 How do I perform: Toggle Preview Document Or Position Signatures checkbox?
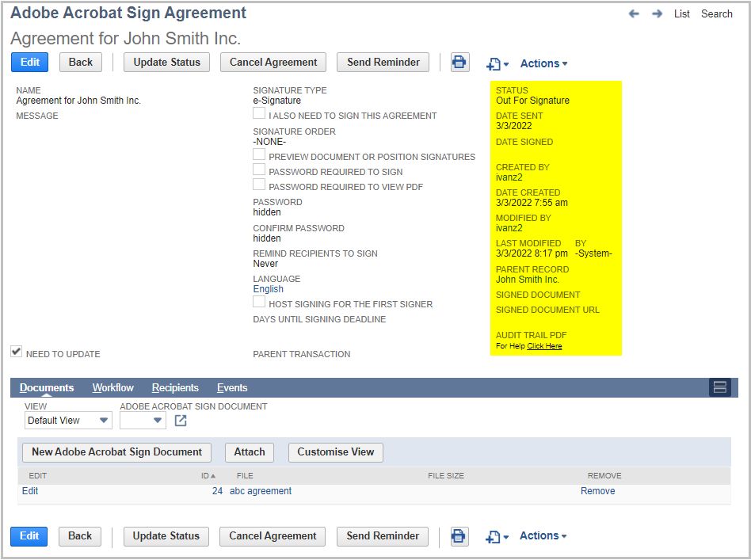click(x=258, y=154)
